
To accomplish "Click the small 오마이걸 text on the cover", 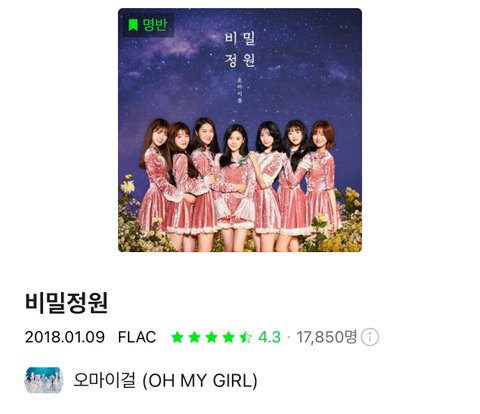I will pyautogui.click(x=239, y=89).
